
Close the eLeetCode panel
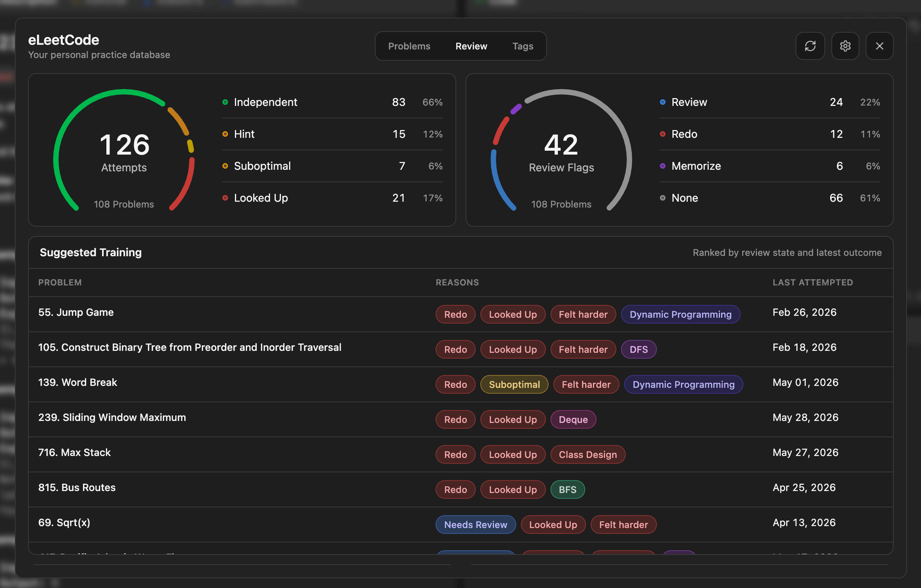point(879,46)
